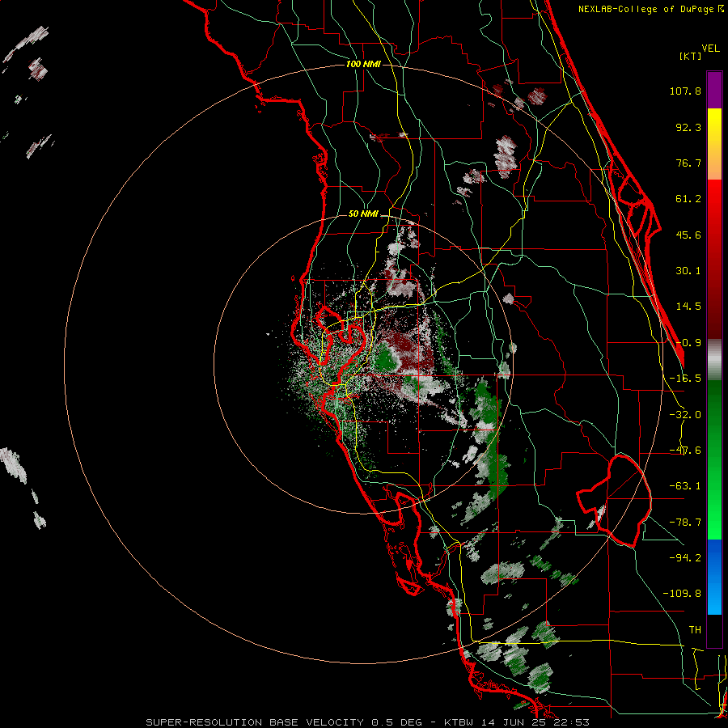Select the 76.7 scale value

coord(688,163)
